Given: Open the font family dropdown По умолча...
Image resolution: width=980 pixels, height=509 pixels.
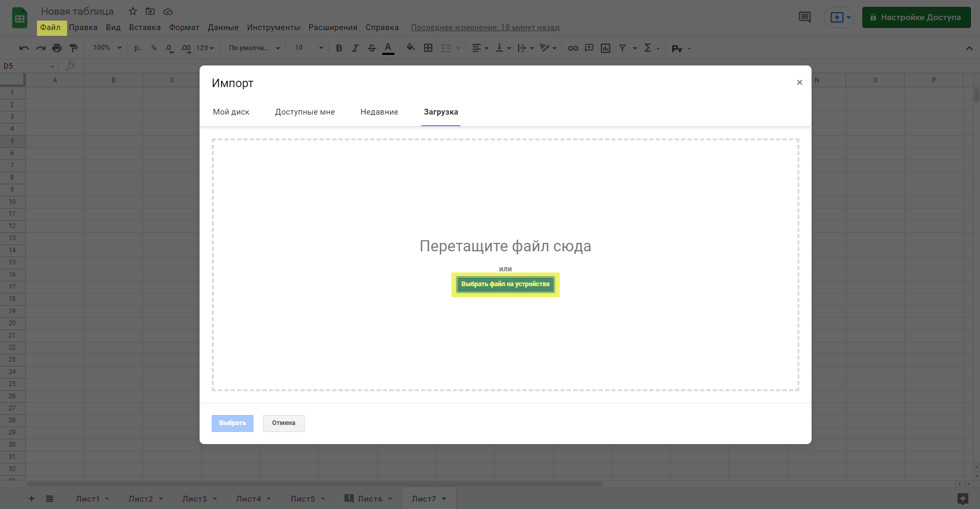Looking at the screenshot, I should click(x=254, y=48).
